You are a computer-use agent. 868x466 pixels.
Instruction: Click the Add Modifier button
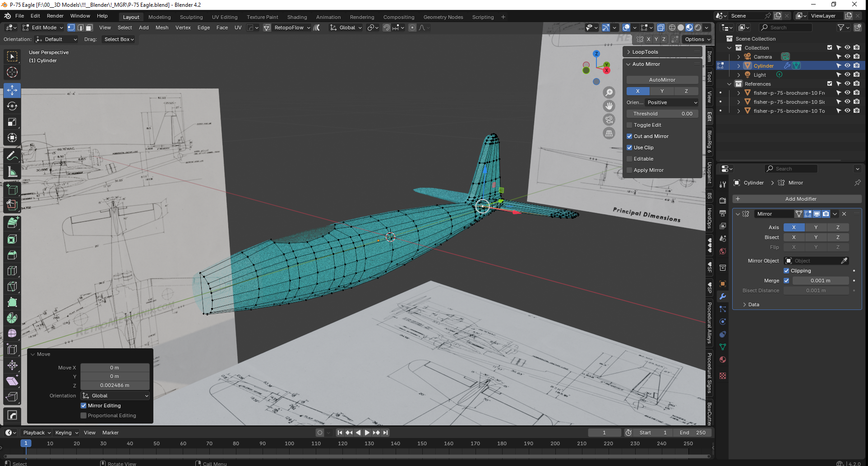(x=797, y=199)
